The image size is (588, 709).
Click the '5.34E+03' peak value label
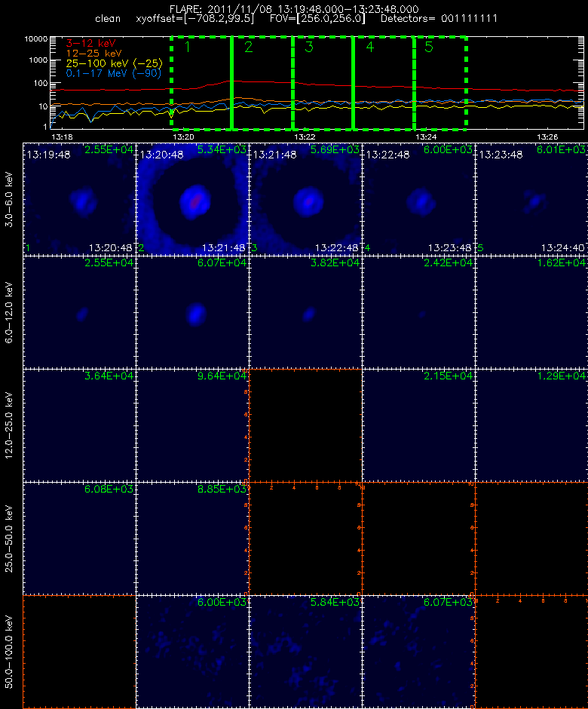[222, 149]
